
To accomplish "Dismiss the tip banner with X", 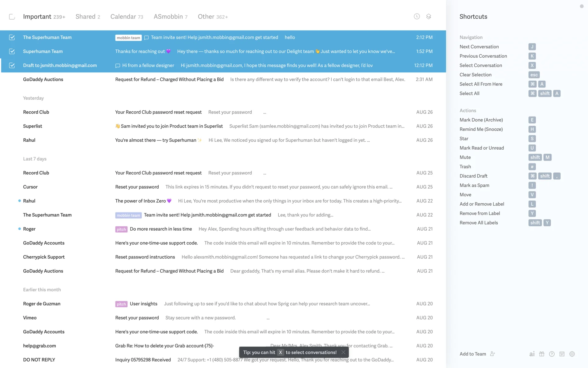I will [343, 352].
